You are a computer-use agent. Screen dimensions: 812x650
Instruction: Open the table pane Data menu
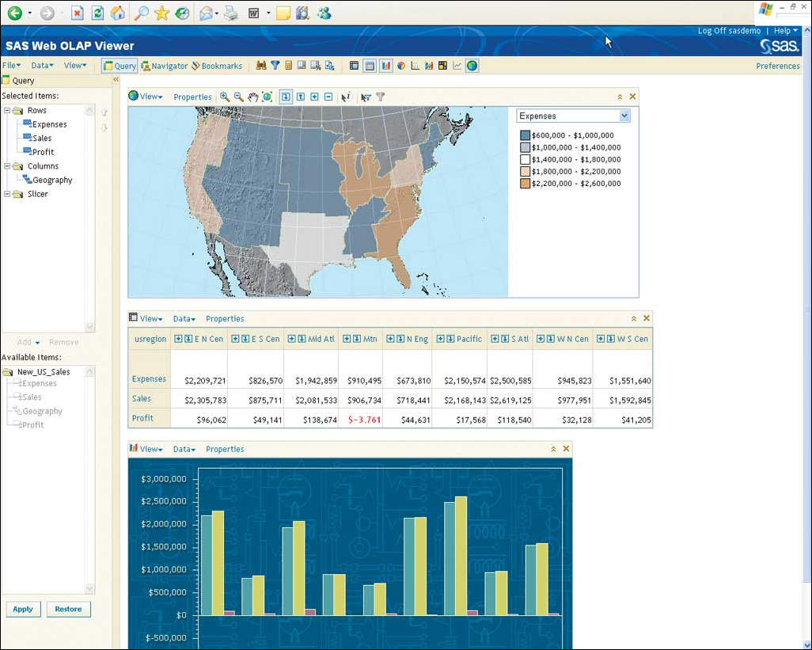184,318
